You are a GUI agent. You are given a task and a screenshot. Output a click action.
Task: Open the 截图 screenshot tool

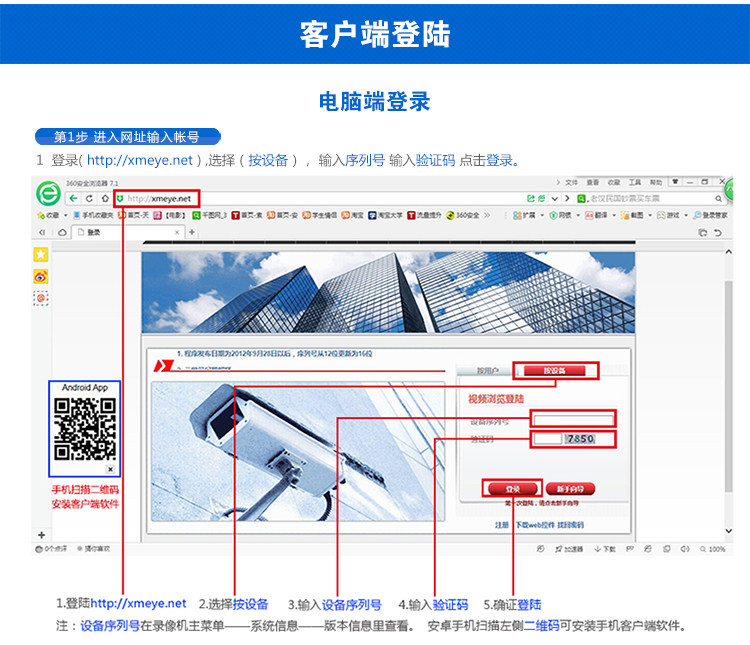point(632,215)
